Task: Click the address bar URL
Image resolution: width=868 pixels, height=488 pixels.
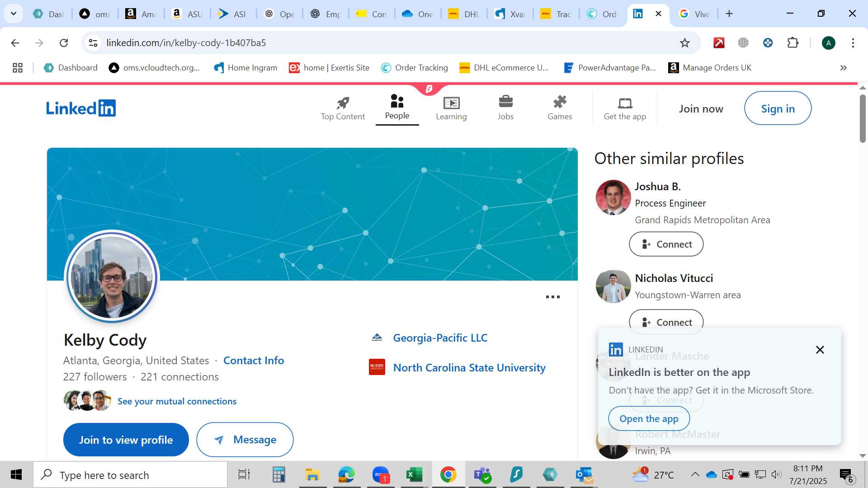Action: (x=186, y=43)
